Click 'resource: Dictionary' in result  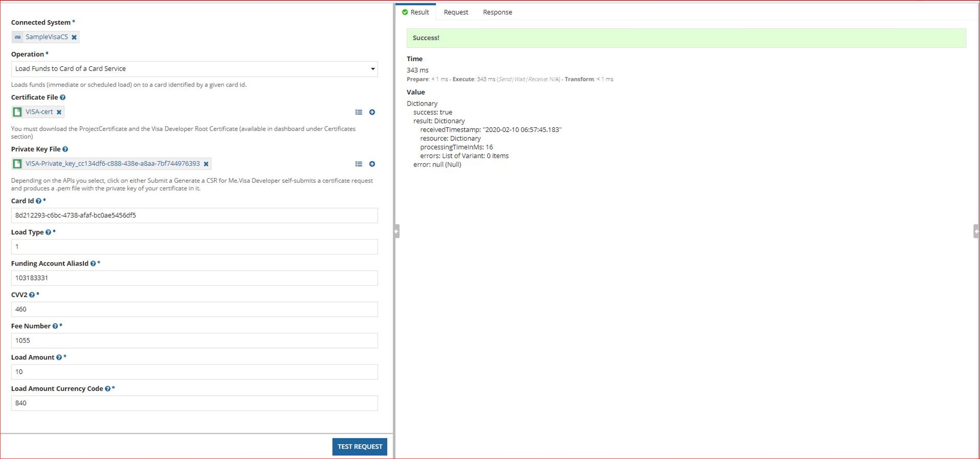[450, 139]
